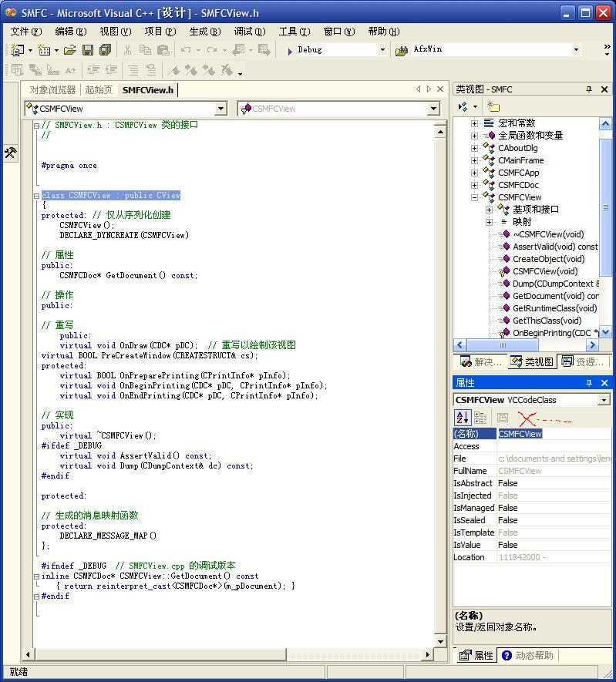Click the Copy toolbar icon
Screen dimensions: 616x682
pyautogui.click(x=145, y=50)
